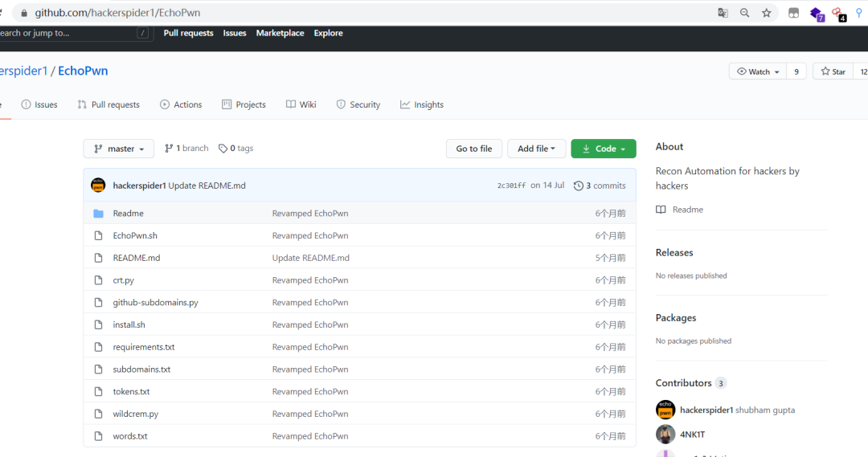Click file icon next to EchoPwn.sh
Viewport: 868px width, 457px height.
(x=99, y=235)
